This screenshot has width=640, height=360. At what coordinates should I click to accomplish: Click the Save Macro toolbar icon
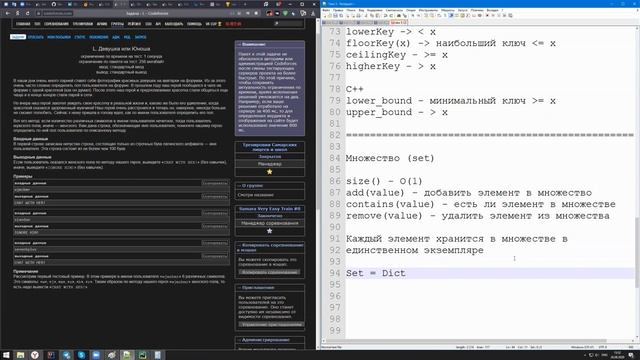tap(510, 16)
